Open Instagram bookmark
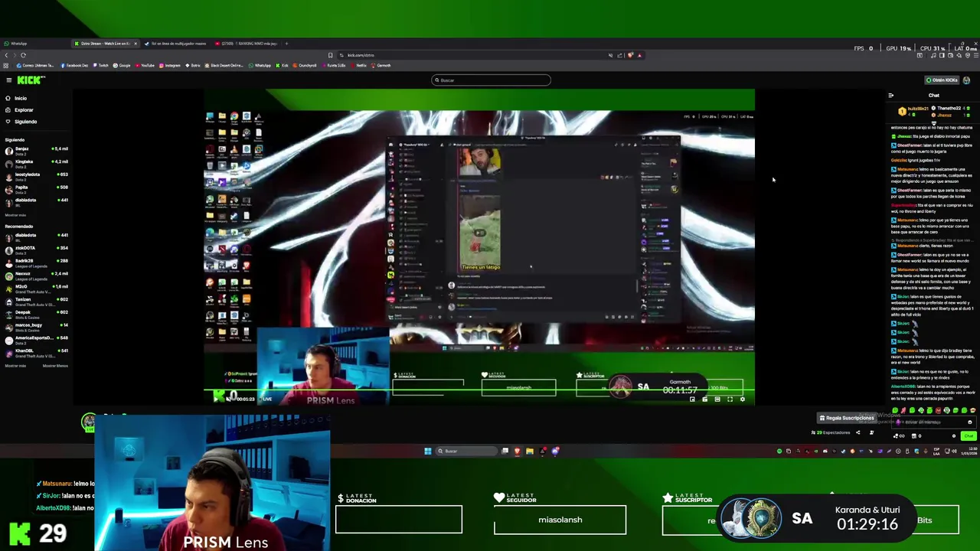The height and width of the screenshot is (551, 980). [170, 66]
